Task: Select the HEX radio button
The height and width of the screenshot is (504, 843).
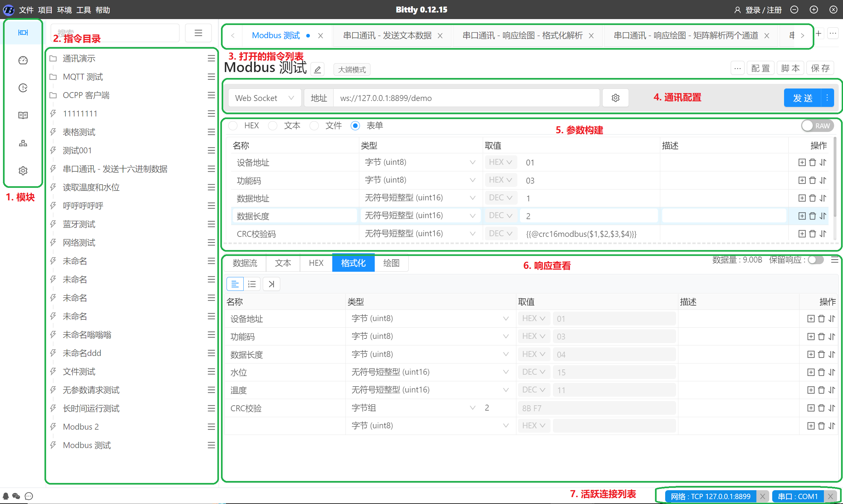Action: pos(233,126)
